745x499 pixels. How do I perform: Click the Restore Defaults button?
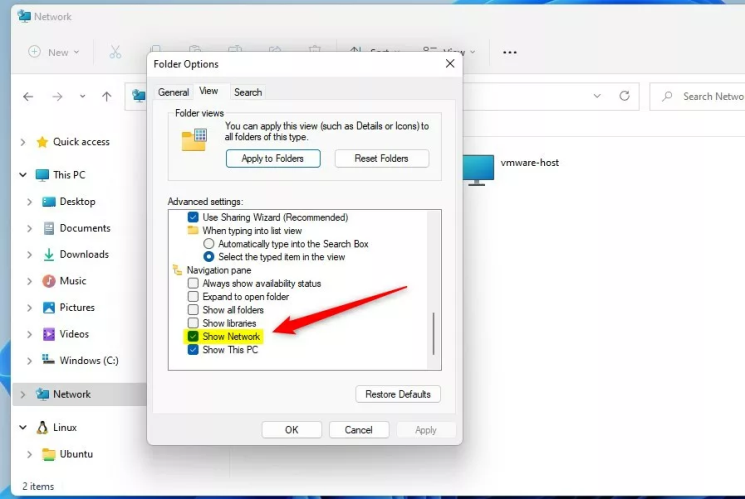[x=398, y=394]
